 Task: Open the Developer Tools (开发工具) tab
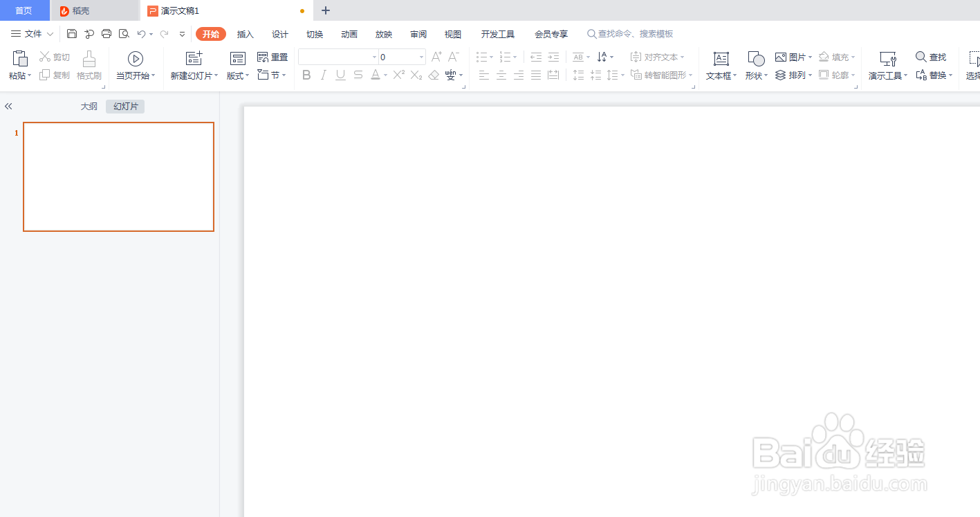pyautogui.click(x=498, y=34)
